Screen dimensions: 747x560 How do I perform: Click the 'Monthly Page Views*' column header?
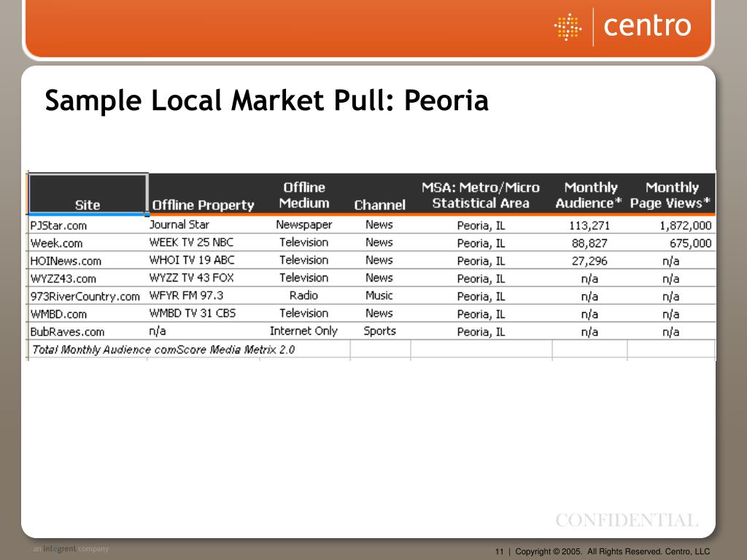(x=671, y=195)
